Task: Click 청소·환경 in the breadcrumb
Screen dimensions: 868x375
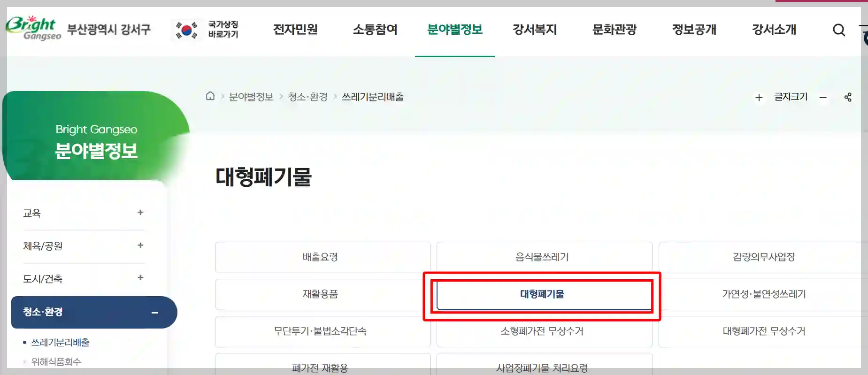Action: click(307, 97)
